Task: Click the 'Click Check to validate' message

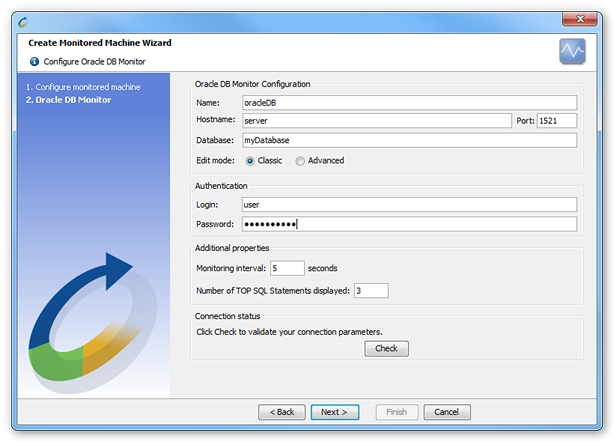Action: pos(289,332)
